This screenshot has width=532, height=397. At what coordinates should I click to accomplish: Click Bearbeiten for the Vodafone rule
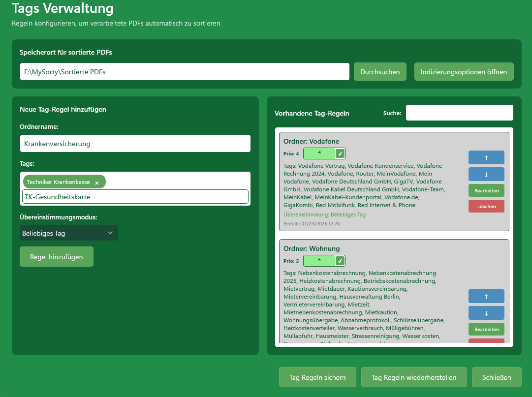click(x=486, y=190)
